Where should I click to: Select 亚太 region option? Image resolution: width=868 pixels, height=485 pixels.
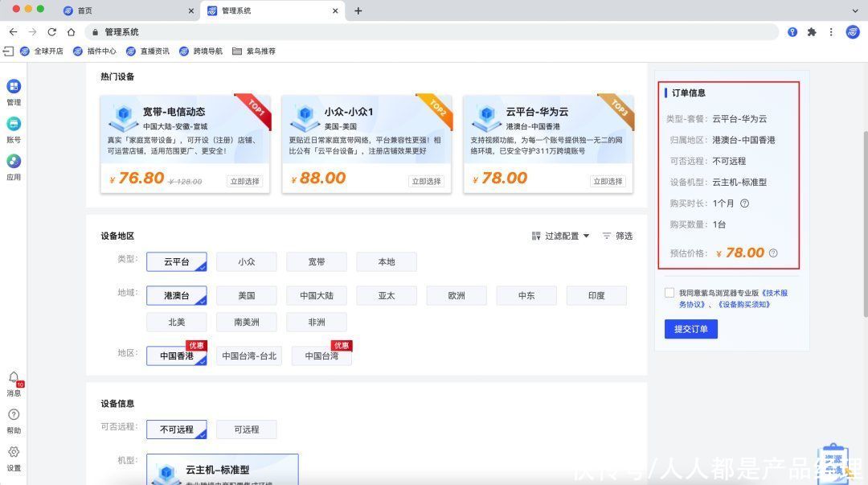pyautogui.click(x=387, y=295)
